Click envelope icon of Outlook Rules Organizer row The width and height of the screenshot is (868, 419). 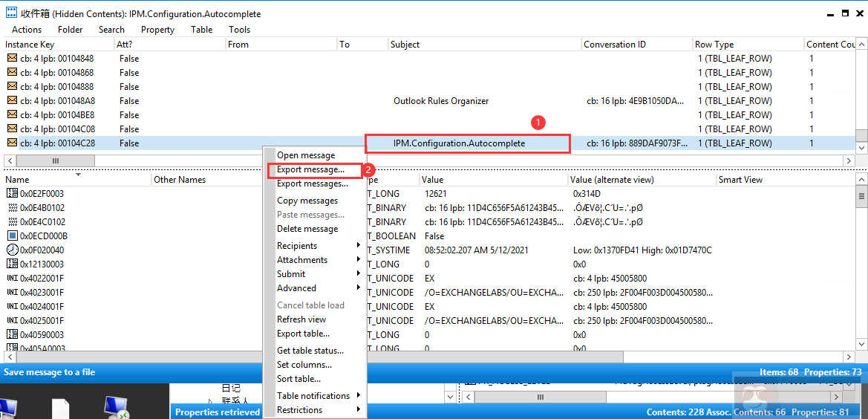click(12, 100)
